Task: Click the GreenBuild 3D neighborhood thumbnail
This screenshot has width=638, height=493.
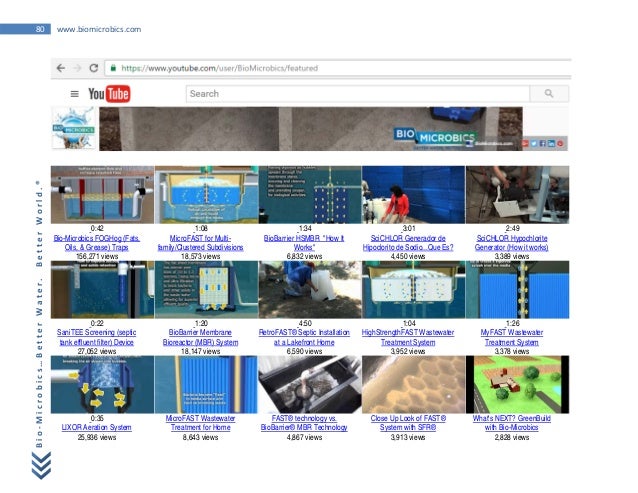Action: pos(518,384)
